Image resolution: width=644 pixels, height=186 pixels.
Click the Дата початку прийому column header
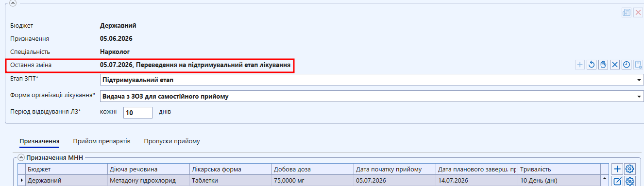pos(394,169)
